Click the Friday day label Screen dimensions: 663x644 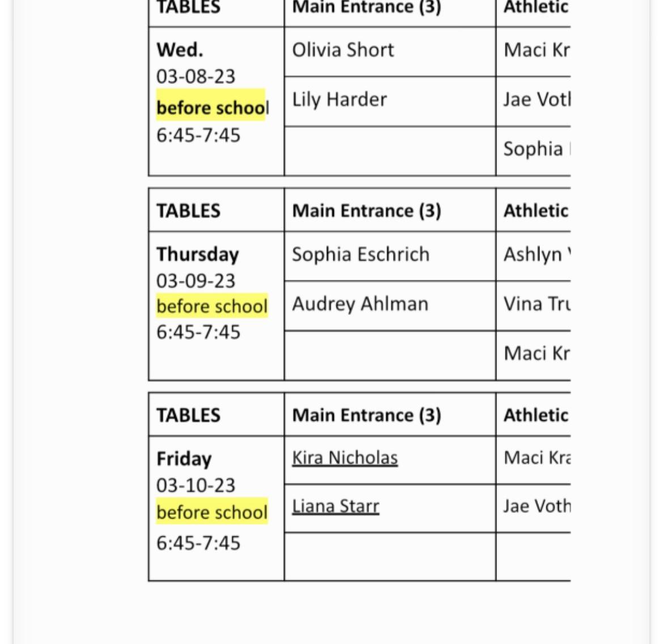(184, 458)
